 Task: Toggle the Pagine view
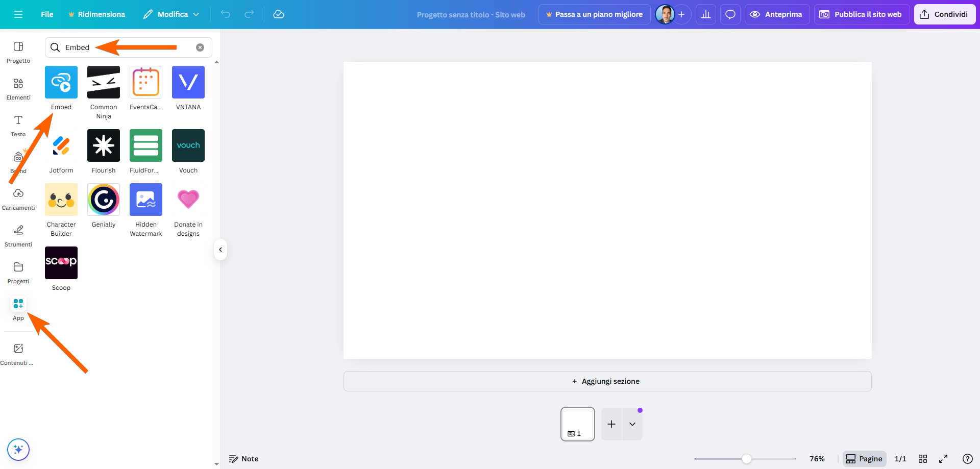pos(865,459)
